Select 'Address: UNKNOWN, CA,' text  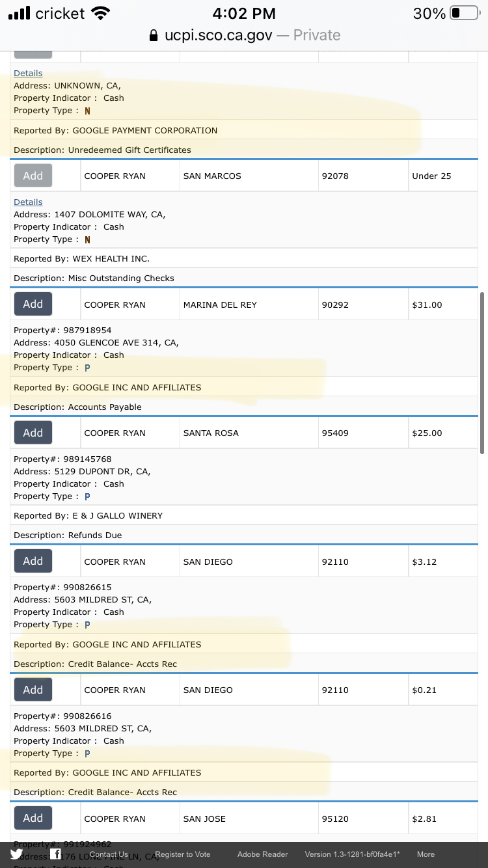(x=67, y=86)
